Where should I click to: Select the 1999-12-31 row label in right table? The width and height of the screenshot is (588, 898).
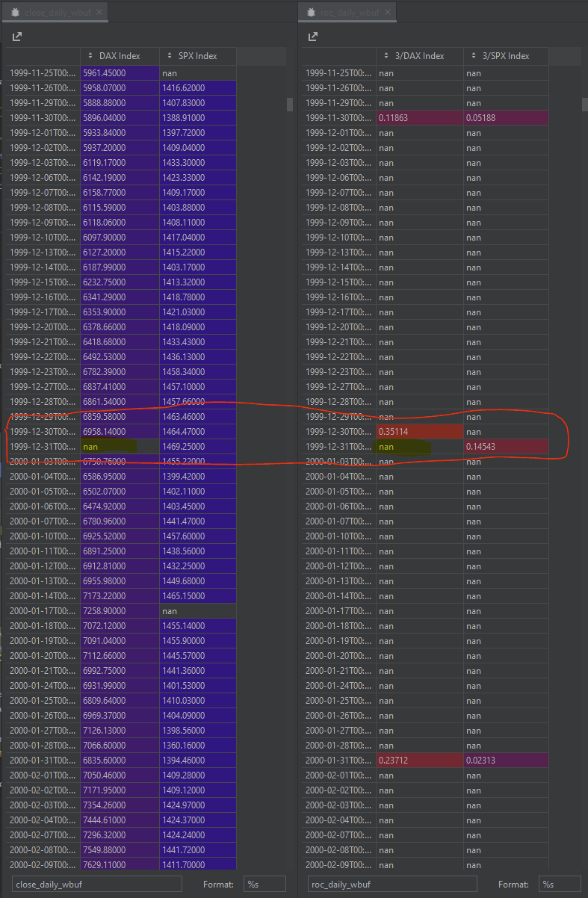[339, 447]
